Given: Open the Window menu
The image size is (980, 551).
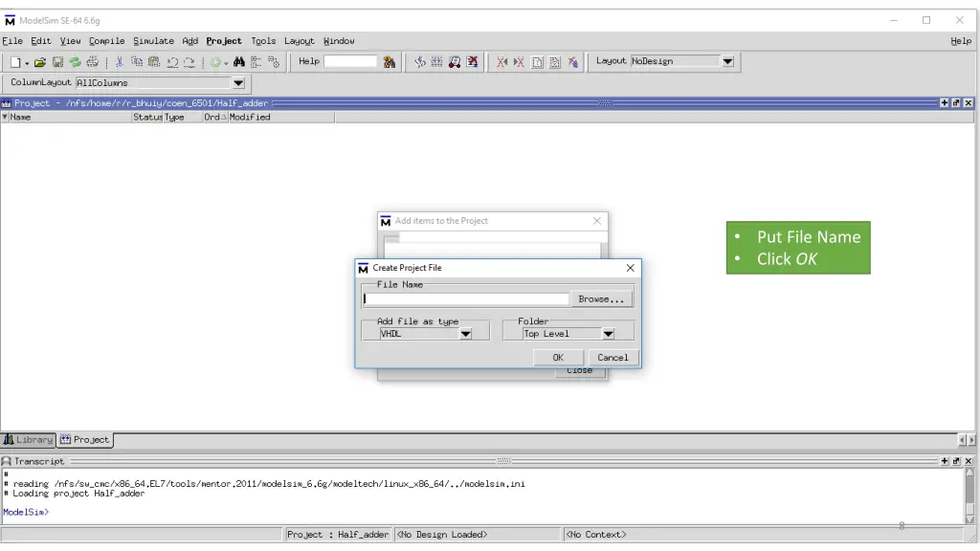Looking at the screenshot, I should (x=339, y=40).
